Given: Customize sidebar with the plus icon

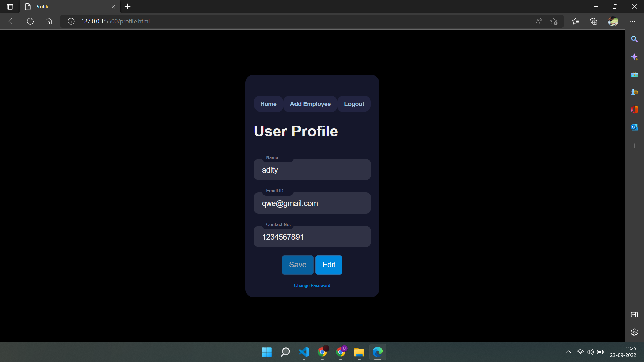Looking at the screenshot, I should (634, 146).
